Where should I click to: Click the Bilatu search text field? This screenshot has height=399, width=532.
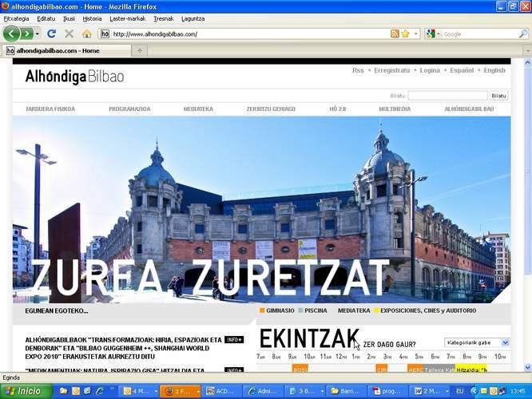(x=447, y=96)
